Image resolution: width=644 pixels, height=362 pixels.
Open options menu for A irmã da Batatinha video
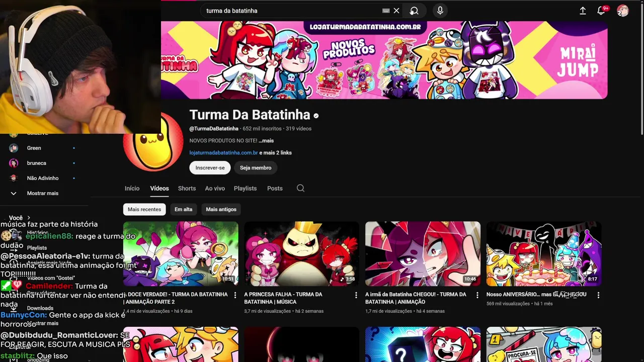pos(477,296)
